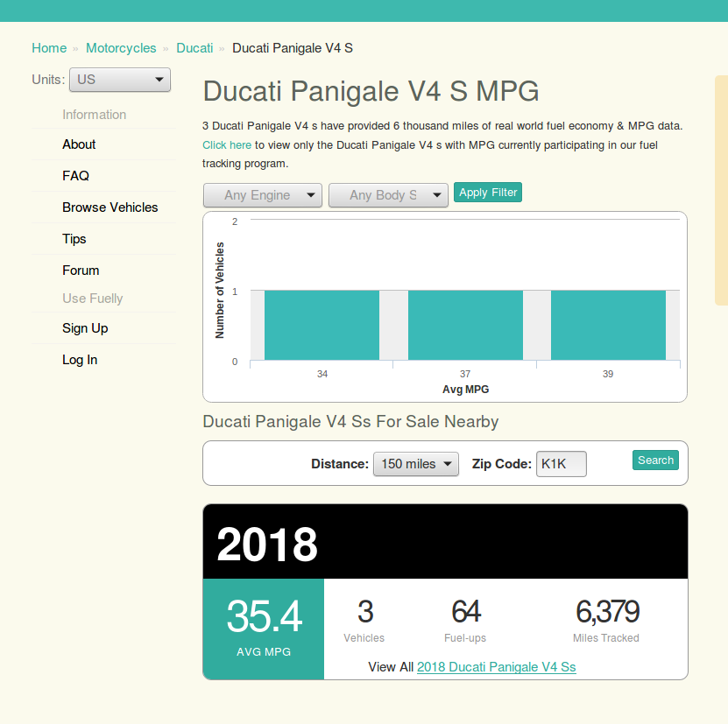This screenshot has height=724, width=728.
Task: Expand the Any Engine filter dropdown
Action: pos(263,195)
